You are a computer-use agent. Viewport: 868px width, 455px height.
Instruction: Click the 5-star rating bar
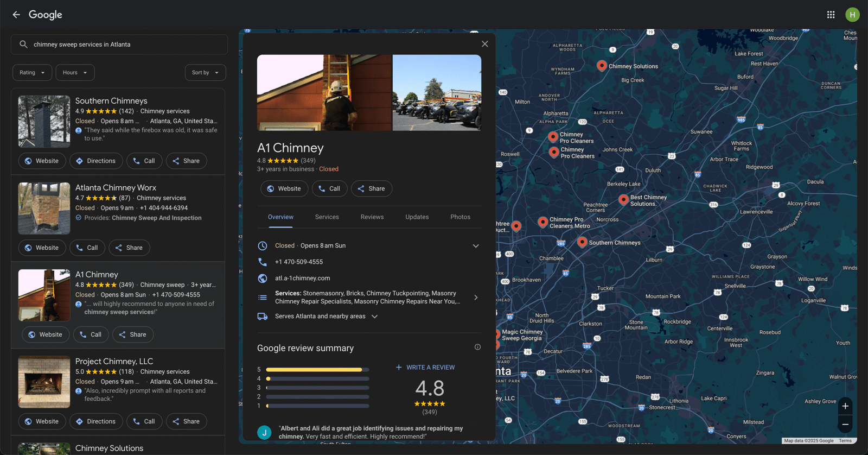317,370
